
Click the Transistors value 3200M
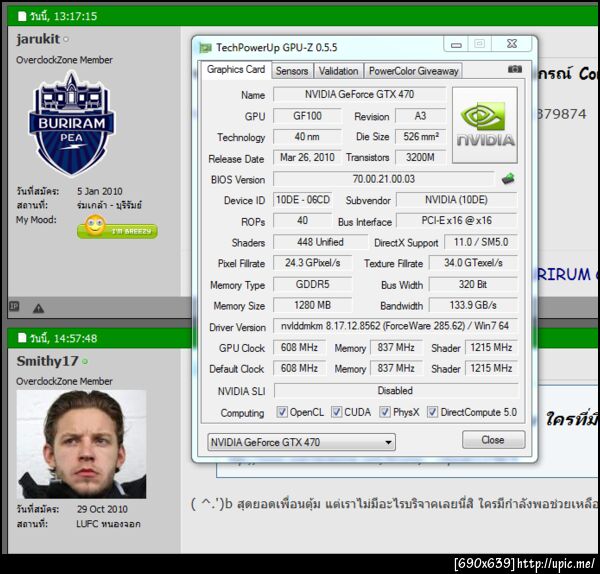(x=421, y=157)
